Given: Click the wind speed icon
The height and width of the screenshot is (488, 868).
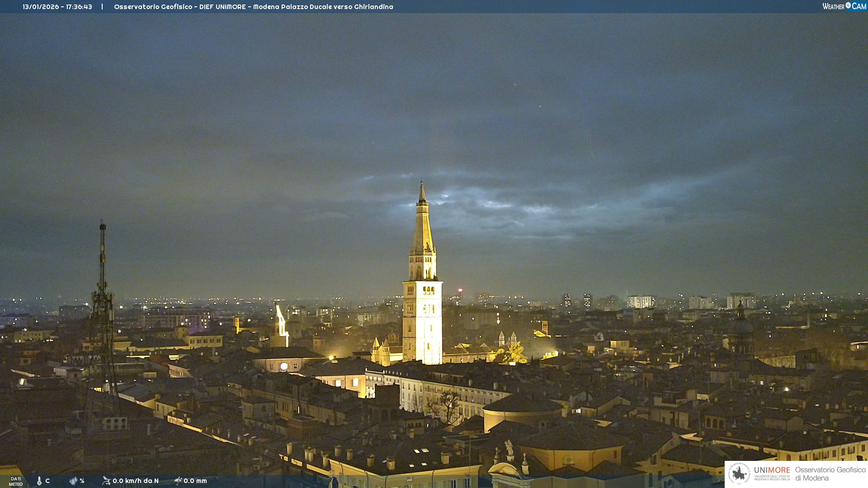Looking at the screenshot, I should point(106,481).
